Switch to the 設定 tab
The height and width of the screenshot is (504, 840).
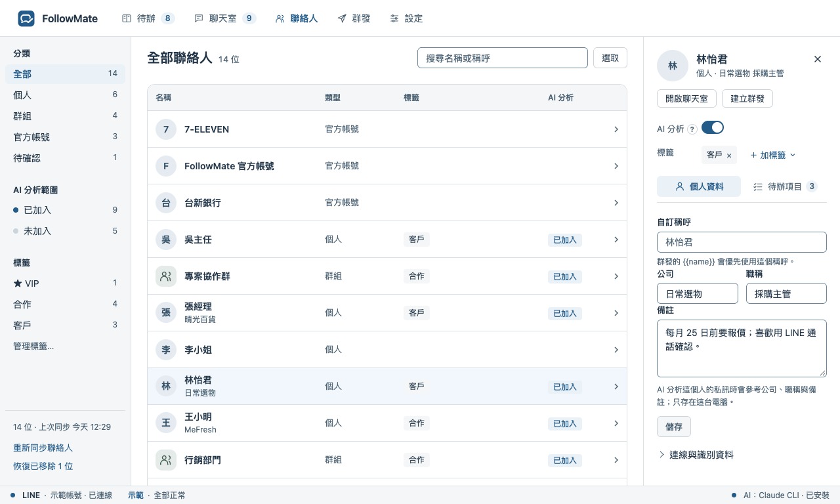point(406,18)
